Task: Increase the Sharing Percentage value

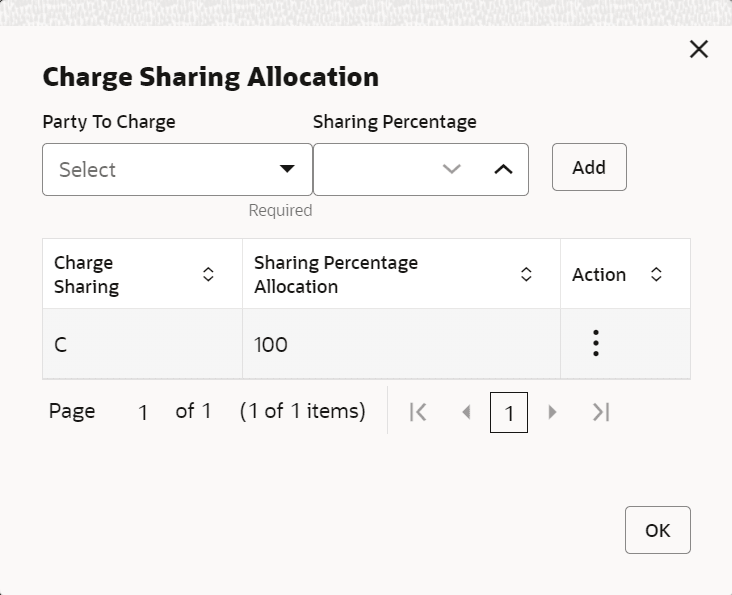Action: pyautogui.click(x=504, y=169)
